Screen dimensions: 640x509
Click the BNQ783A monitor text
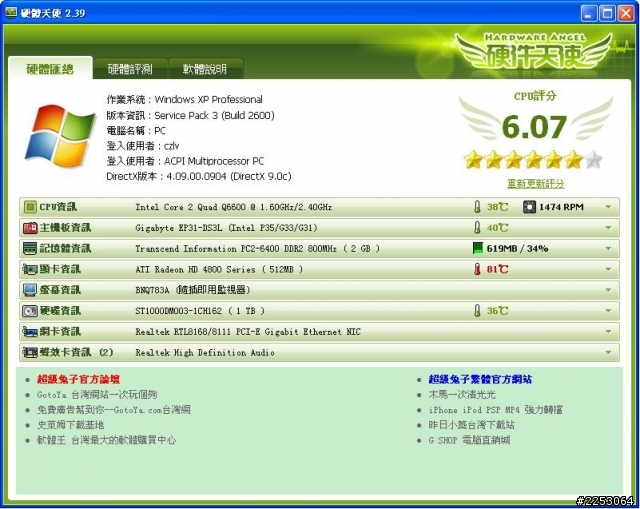click(x=193, y=290)
